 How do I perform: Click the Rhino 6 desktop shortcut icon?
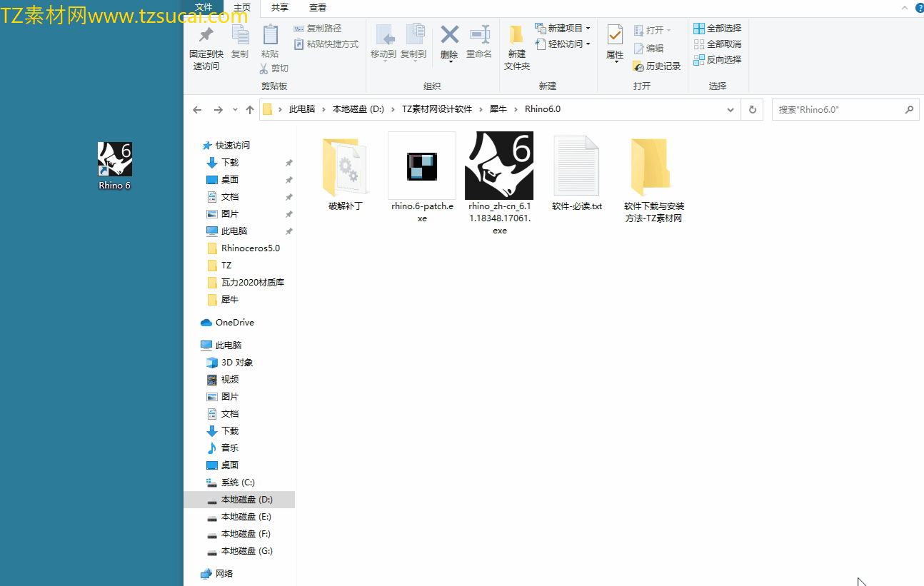[115, 166]
